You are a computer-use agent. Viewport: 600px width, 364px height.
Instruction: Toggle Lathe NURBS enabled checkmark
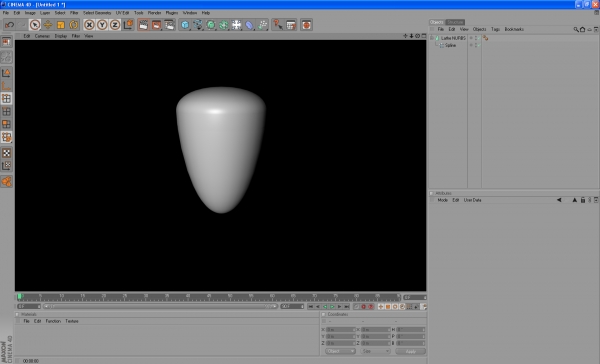pos(479,38)
